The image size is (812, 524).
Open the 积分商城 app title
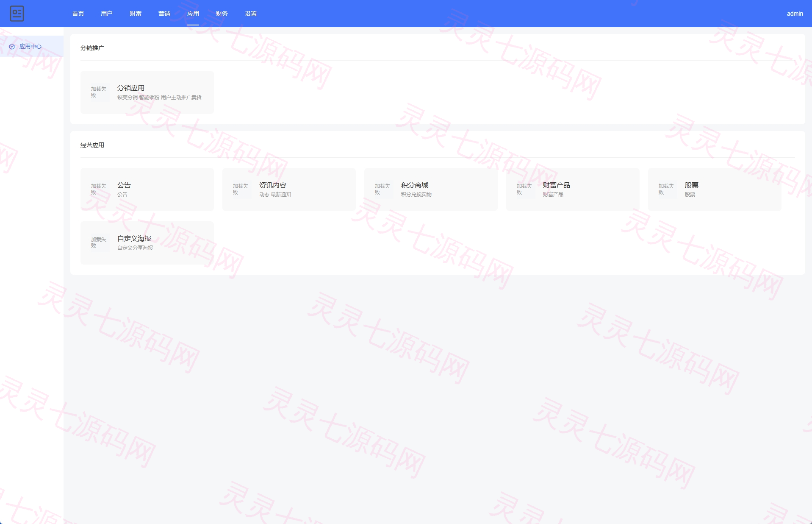[415, 185]
